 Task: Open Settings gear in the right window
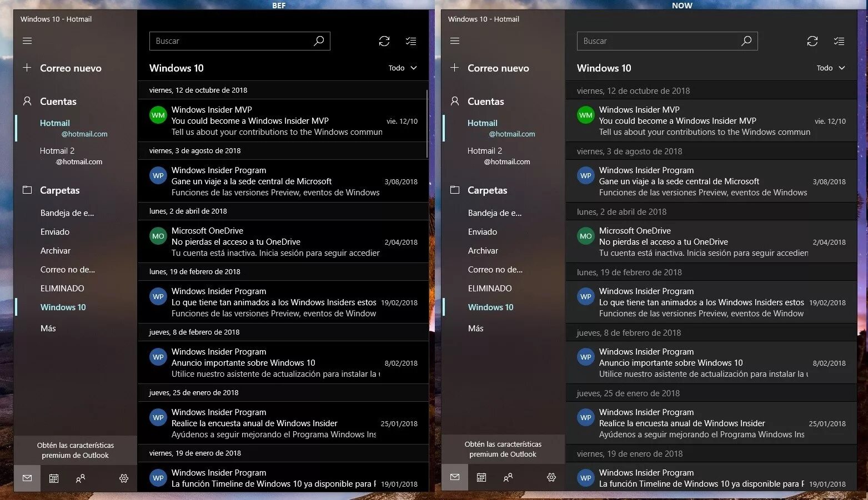pyautogui.click(x=551, y=477)
